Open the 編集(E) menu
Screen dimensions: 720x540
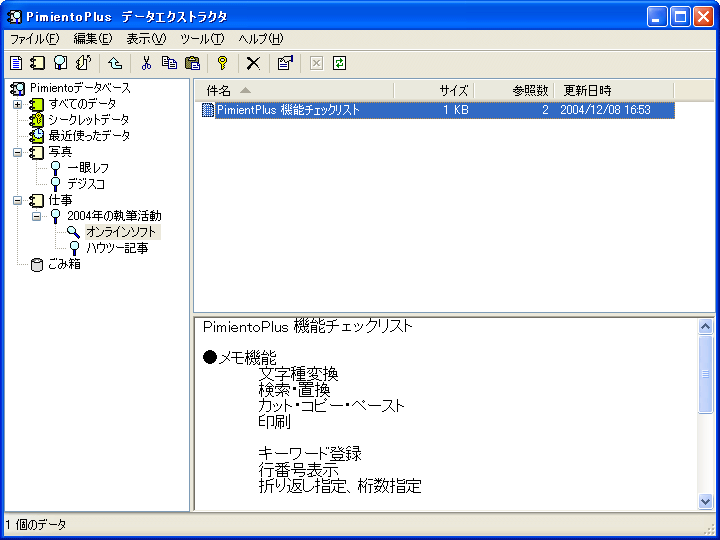coord(93,39)
